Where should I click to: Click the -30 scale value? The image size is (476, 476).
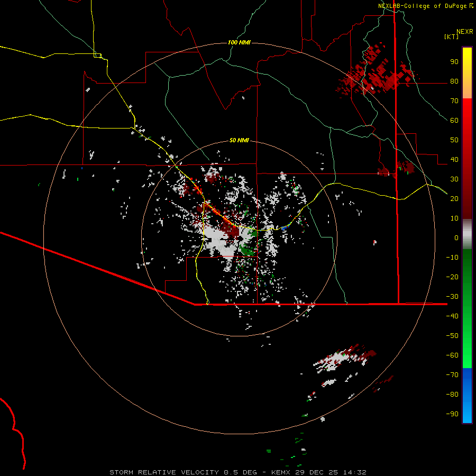(452, 297)
